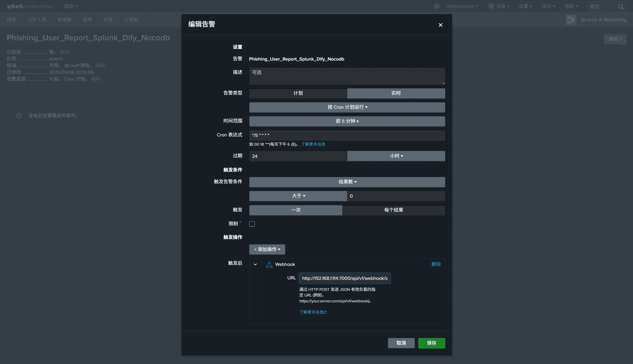Click the messages count badge
The width and height of the screenshot is (633, 364).
coord(491,6)
